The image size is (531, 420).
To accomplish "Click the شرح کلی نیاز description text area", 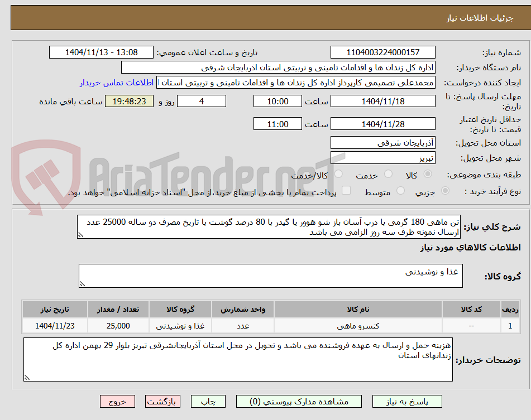I will click(x=269, y=227).
